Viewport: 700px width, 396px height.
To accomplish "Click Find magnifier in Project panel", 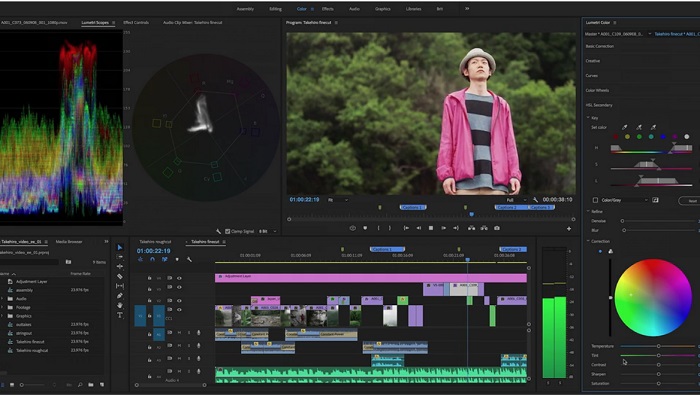I will [x=80, y=384].
